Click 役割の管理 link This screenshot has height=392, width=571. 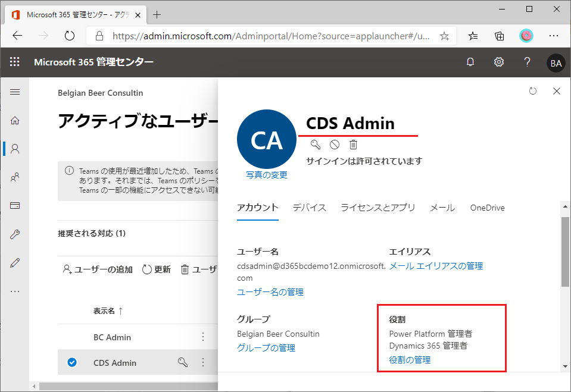click(x=410, y=360)
